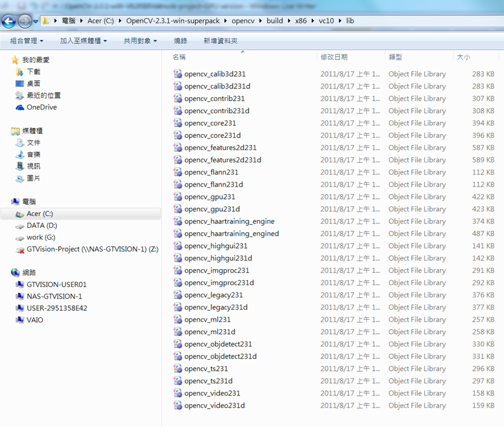This screenshot has width=504, height=427.
Task: Click the Back navigation arrow
Action: [x=9, y=22]
